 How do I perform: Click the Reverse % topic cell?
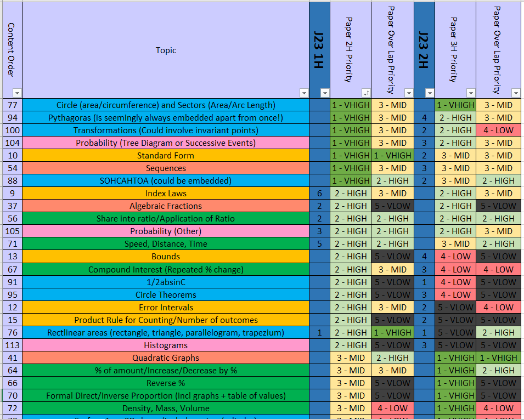click(x=166, y=383)
